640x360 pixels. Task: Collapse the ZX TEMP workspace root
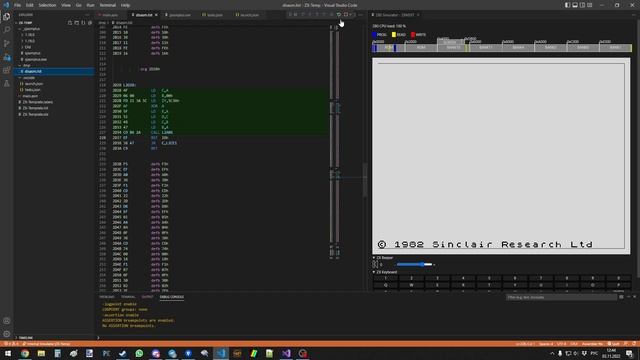pos(25,23)
